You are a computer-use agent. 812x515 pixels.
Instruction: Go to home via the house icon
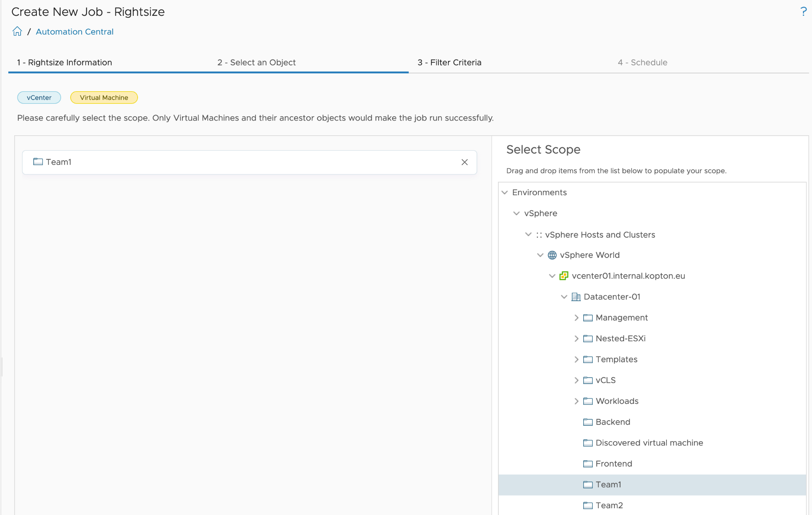point(17,31)
